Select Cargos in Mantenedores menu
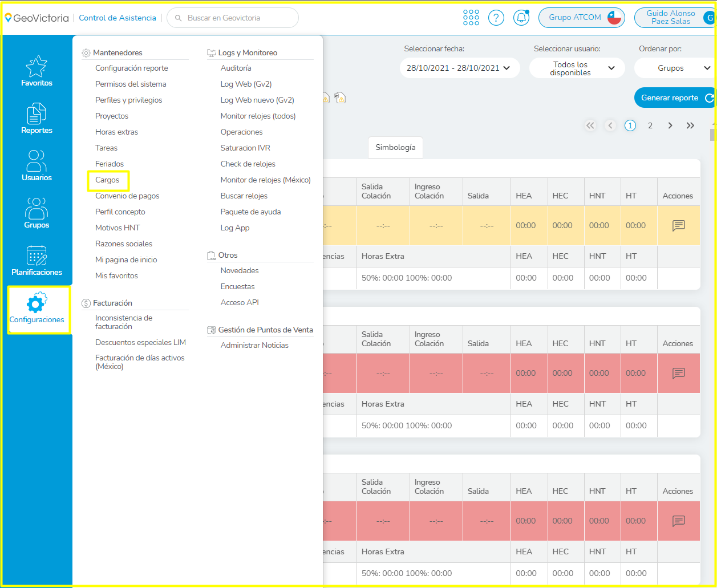The width and height of the screenshot is (717, 588). pos(107,180)
